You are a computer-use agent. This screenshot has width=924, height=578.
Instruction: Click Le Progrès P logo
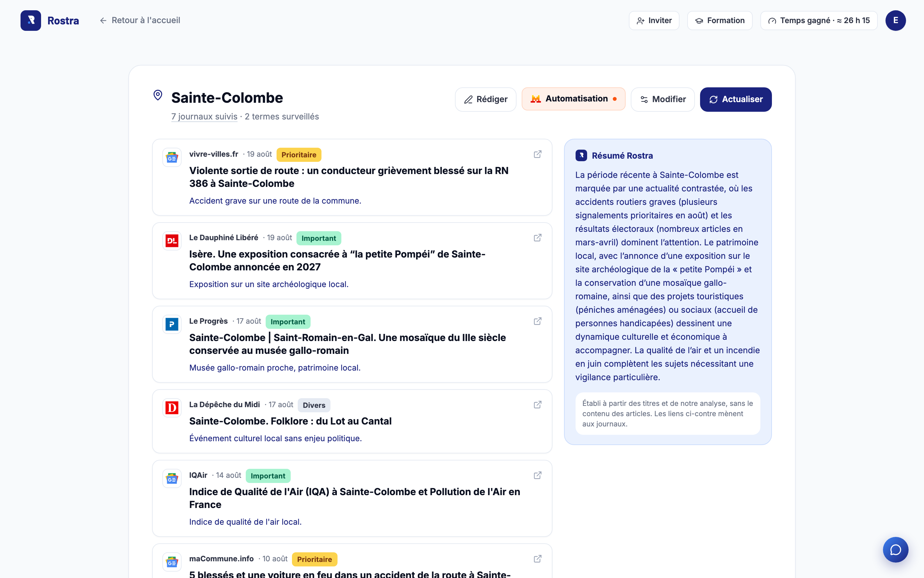[x=172, y=324]
